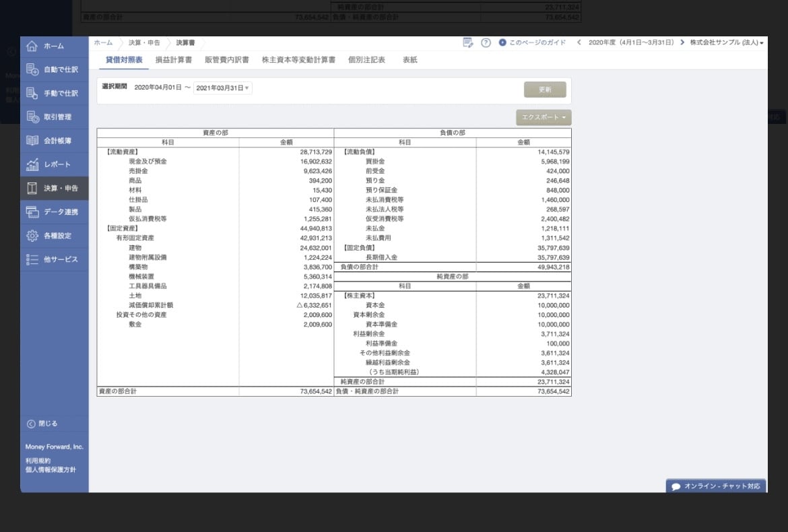
Task: Open the 販管費内訳書 tab
Action: pyautogui.click(x=227, y=60)
